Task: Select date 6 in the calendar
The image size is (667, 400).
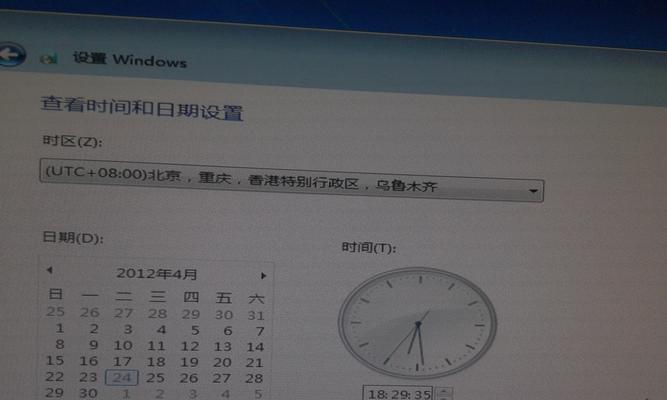Action: pyautogui.click(x=228, y=331)
